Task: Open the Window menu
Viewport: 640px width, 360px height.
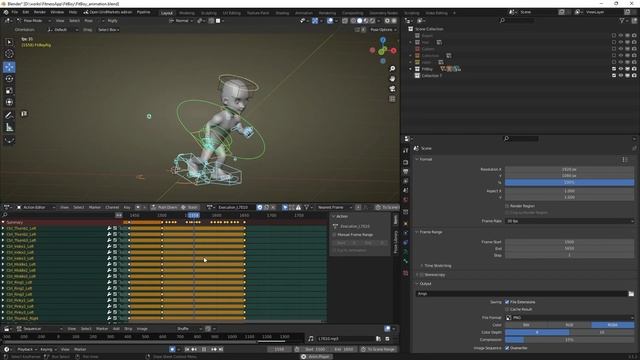Action: point(57,12)
